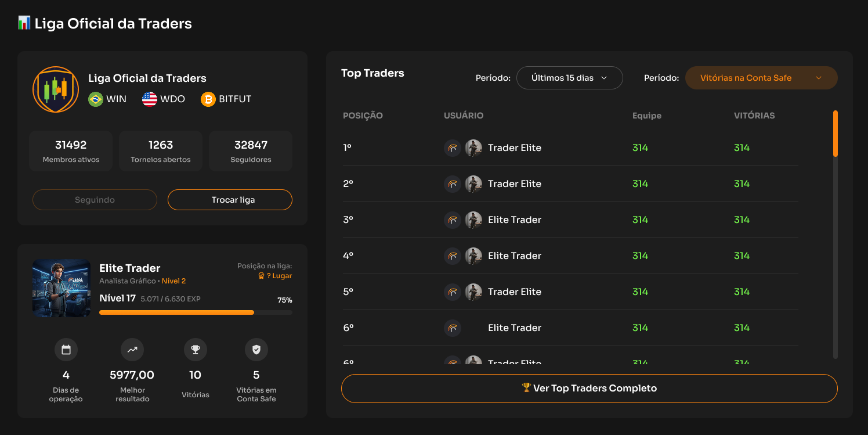
Task: Open the Últimos 15 dias period dropdown
Action: [570, 78]
